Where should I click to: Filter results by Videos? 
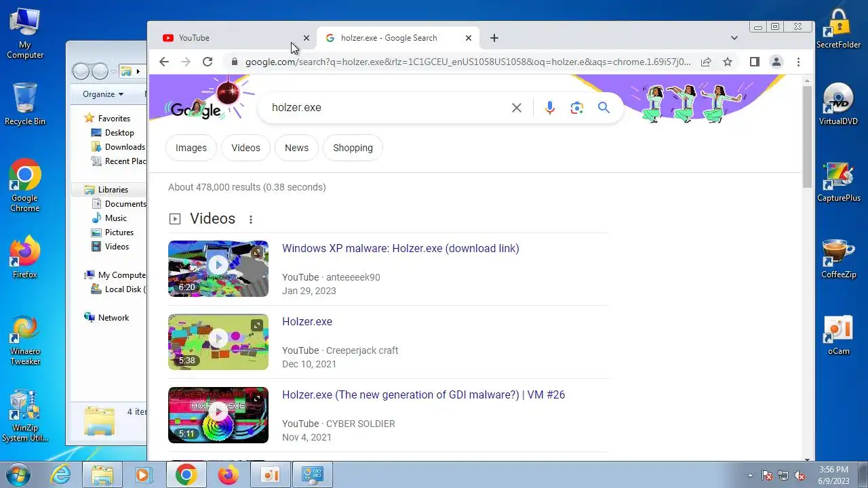pyautogui.click(x=245, y=148)
